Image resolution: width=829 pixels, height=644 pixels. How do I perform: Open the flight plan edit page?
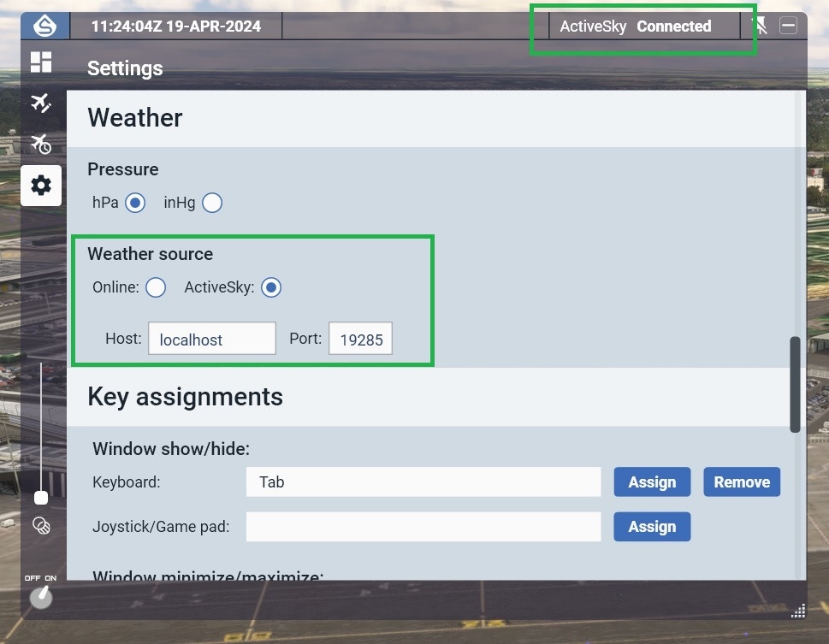(x=41, y=103)
